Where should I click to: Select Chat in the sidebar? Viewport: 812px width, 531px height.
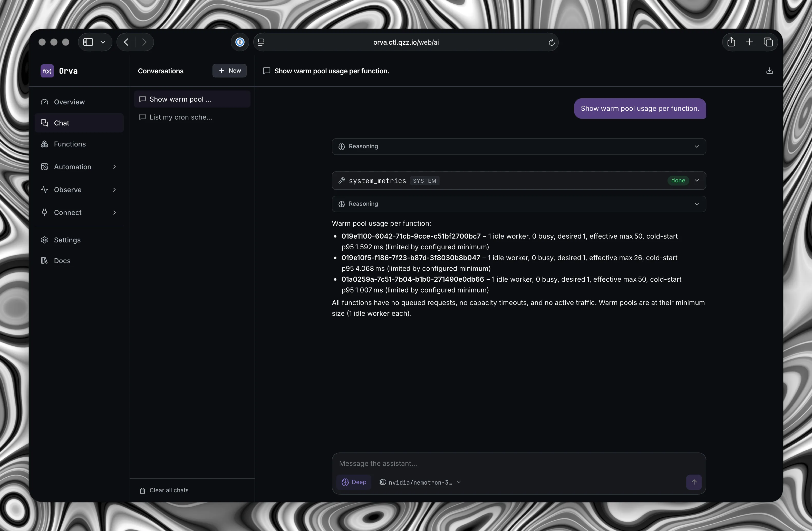point(79,123)
